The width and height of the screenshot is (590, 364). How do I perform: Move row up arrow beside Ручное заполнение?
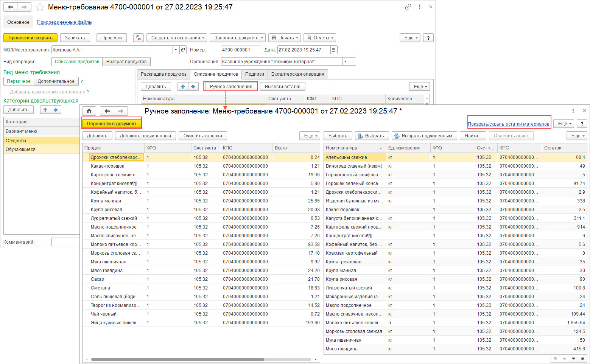183,87
